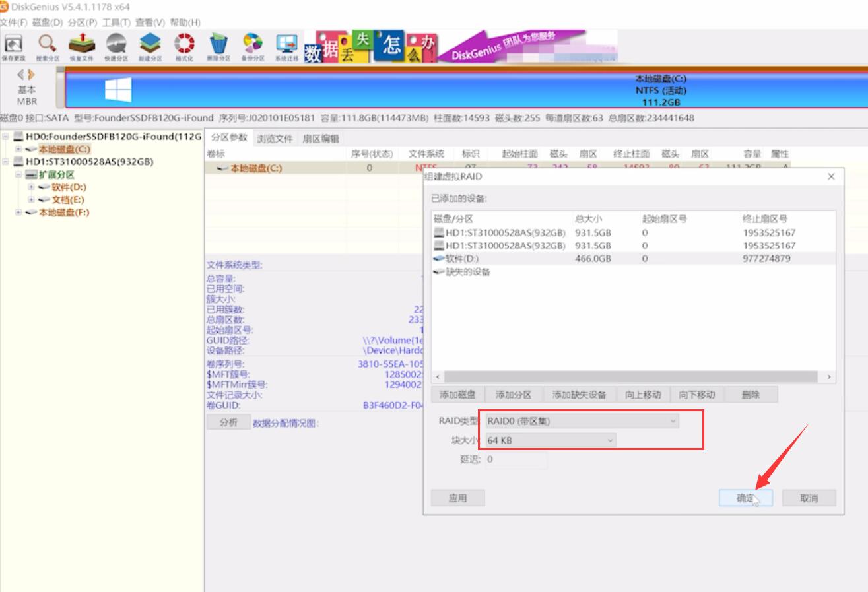Open the 文件(F) menu
This screenshot has height=592, width=868.
click(14, 22)
